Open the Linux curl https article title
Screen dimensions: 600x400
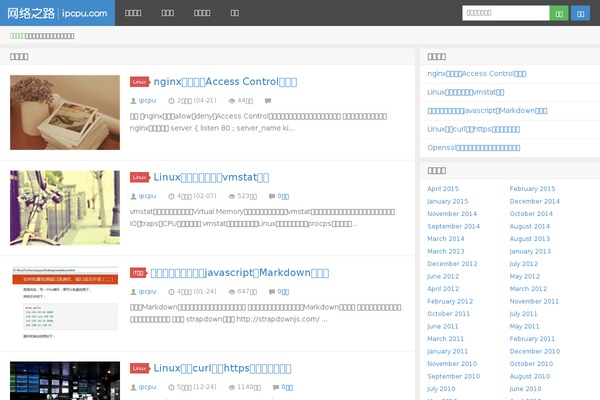pyautogui.click(x=222, y=368)
